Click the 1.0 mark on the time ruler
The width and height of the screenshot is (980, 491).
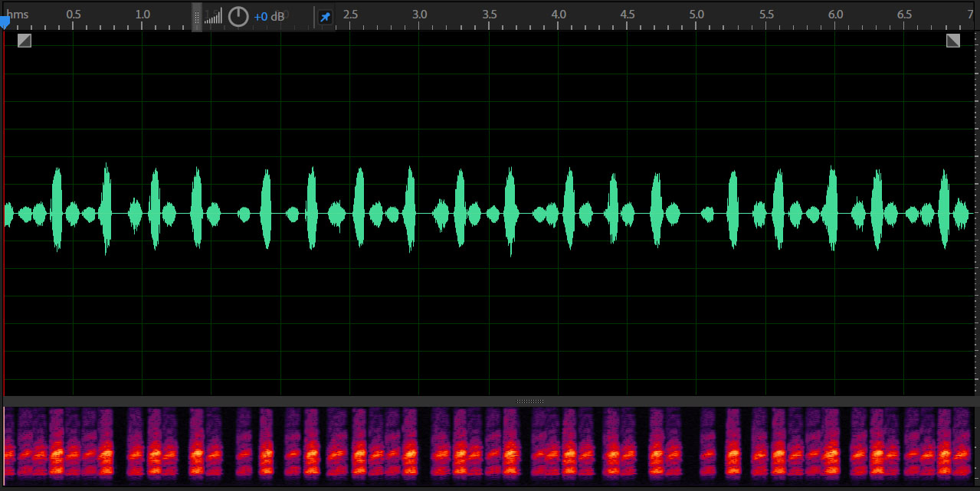tap(143, 15)
